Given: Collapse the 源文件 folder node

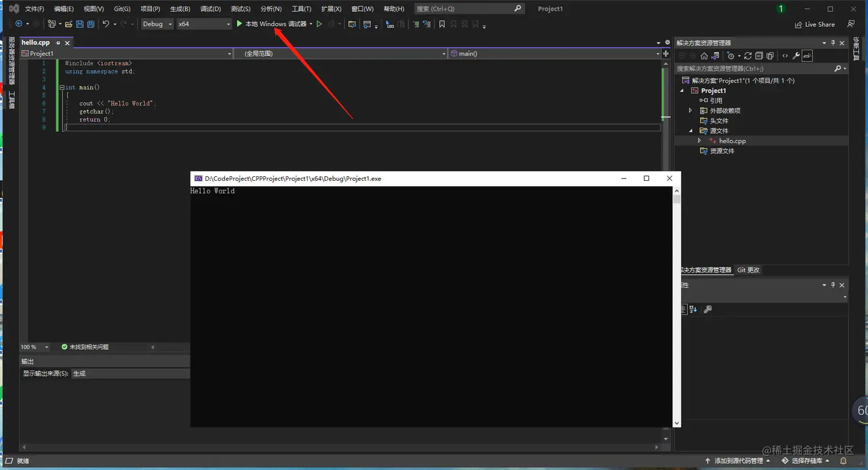Looking at the screenshot, I should coord(691,131).
